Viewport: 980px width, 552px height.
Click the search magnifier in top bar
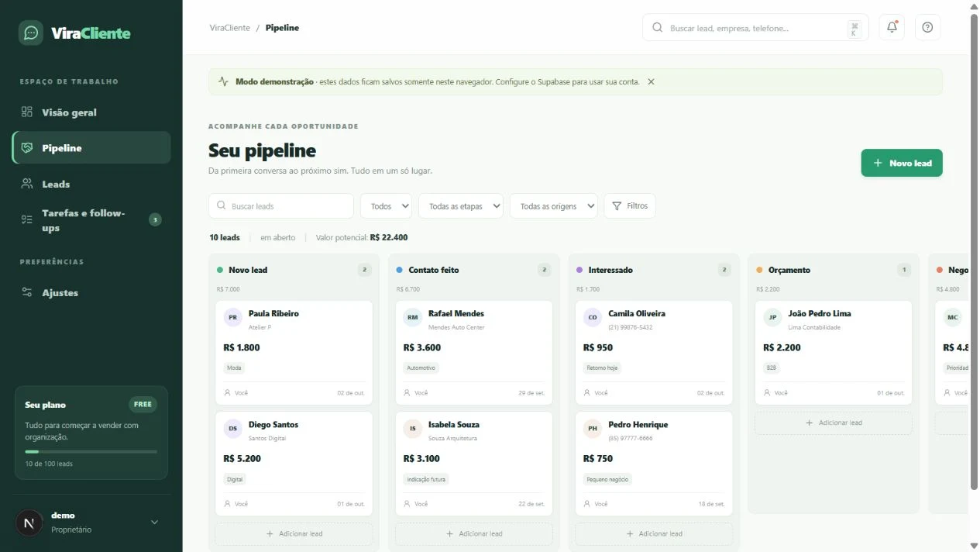tap(658, 28)
